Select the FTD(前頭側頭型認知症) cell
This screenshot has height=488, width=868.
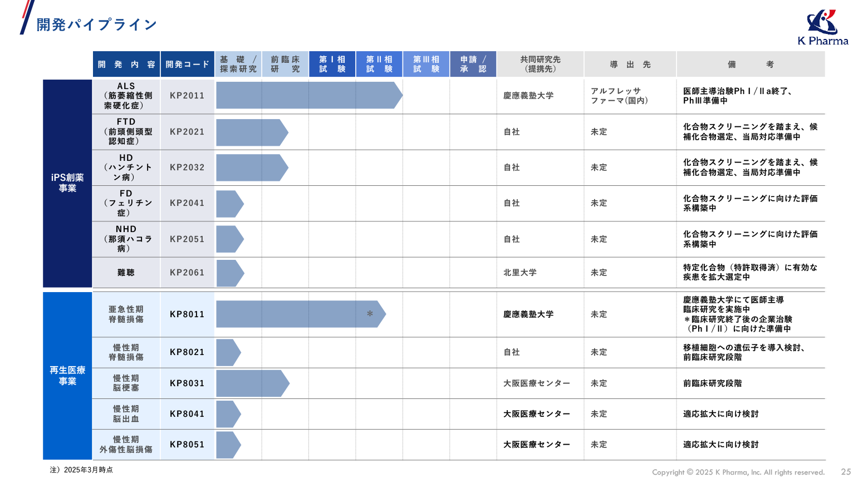tap(126, 132)
